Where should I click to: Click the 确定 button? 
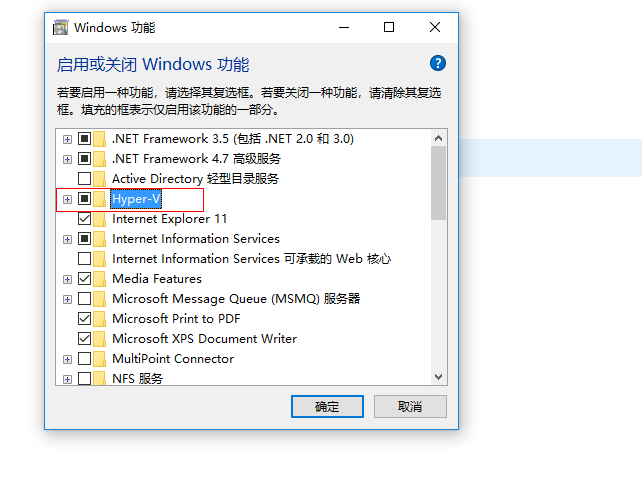point(327,406)
